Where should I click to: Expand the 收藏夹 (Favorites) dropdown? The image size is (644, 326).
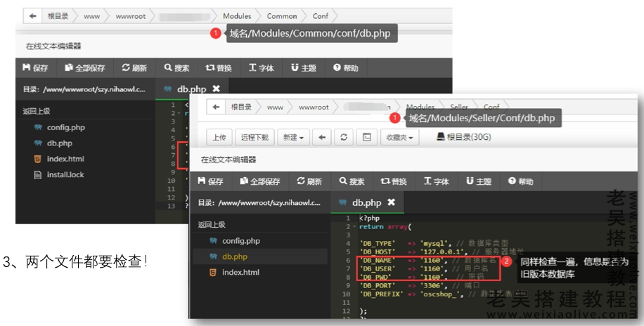pos(400,138)
